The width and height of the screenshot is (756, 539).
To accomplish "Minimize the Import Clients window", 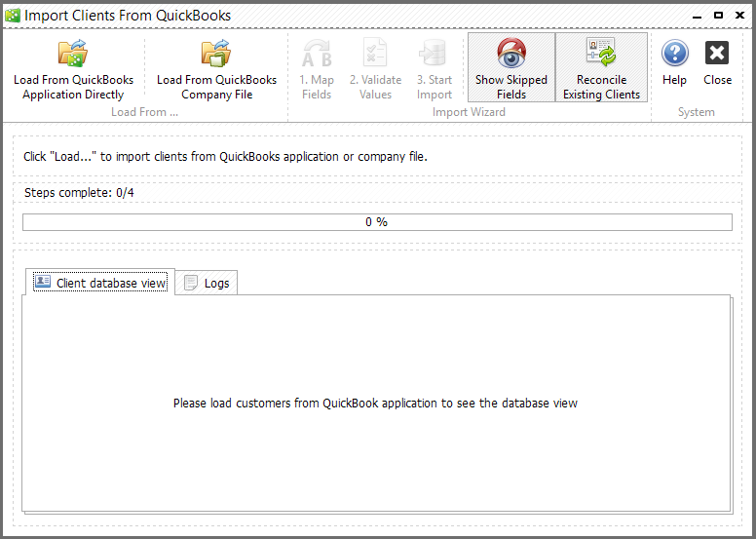I will (x=697, y=16).
